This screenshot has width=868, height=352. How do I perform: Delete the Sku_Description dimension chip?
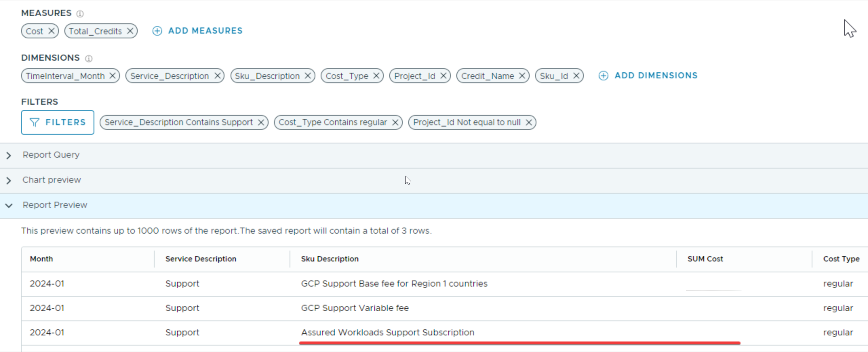tap(308, 76)
